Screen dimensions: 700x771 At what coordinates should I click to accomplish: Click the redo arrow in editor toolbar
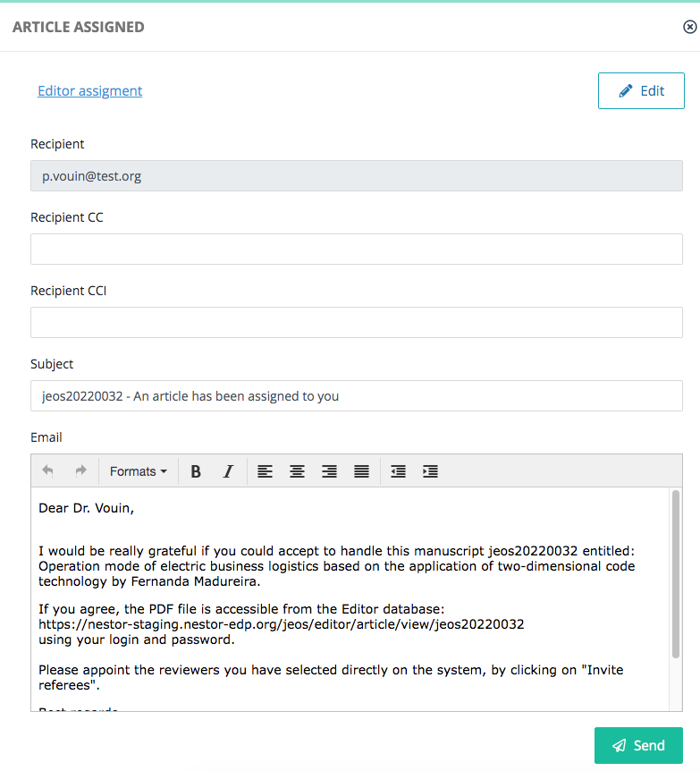click(80, 471)
